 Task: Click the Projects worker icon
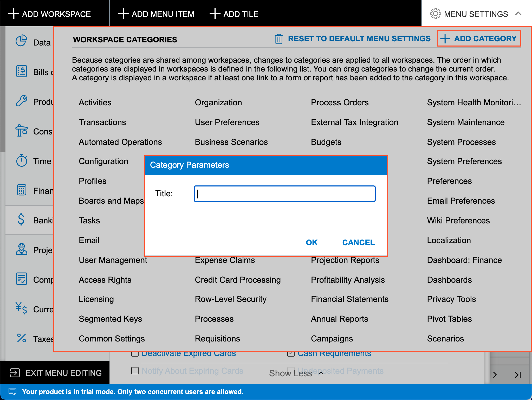tap(21, 249)
